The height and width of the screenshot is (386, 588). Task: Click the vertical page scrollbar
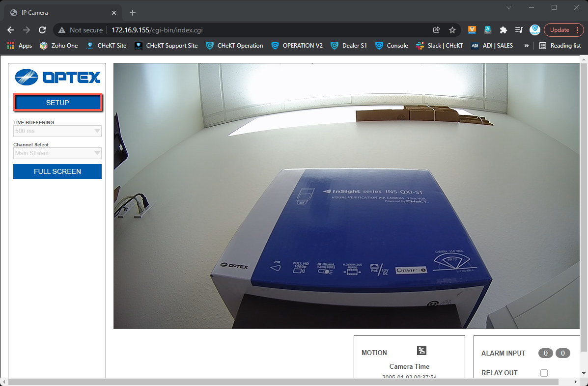[x=584, y=207]
